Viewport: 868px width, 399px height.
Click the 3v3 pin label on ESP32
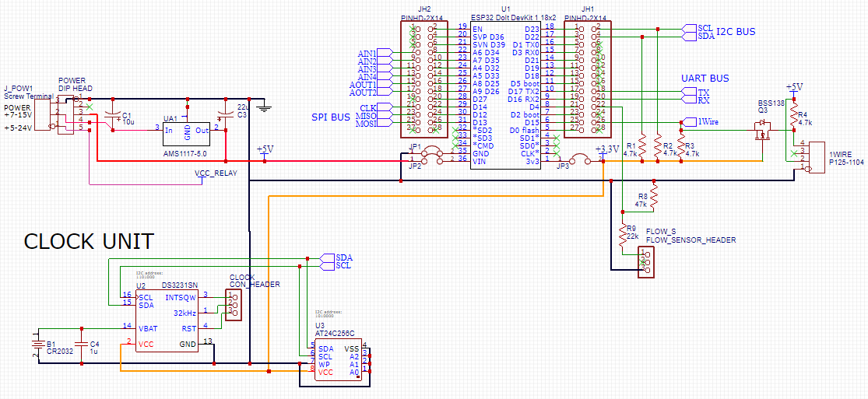[532, 161]
